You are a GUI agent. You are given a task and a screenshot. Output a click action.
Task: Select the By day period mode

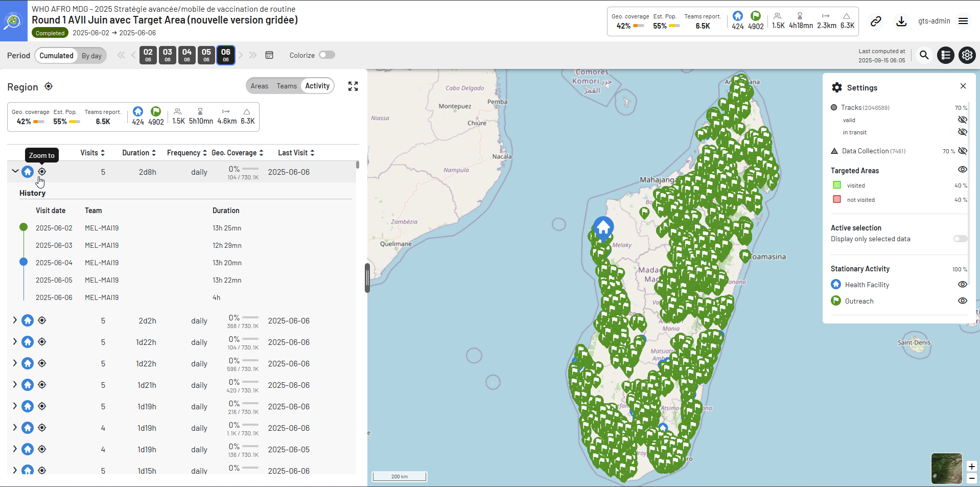[x=91, y=56]
